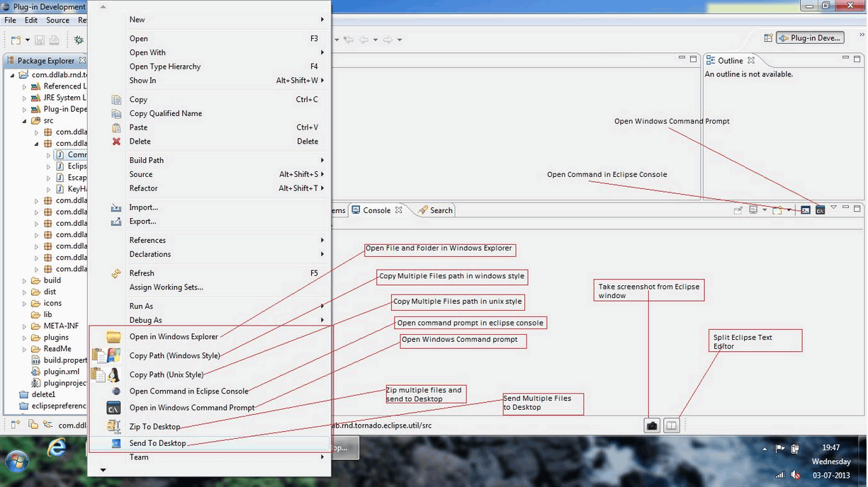Screen dimensions: 868x487
Task: Choose Delete in the context menu
Action: coord(210,142)
